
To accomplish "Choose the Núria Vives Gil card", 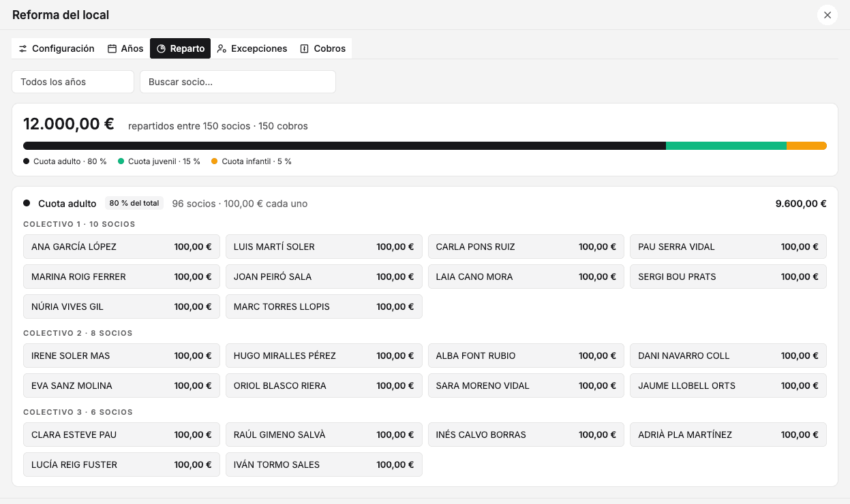I will 121,306.
